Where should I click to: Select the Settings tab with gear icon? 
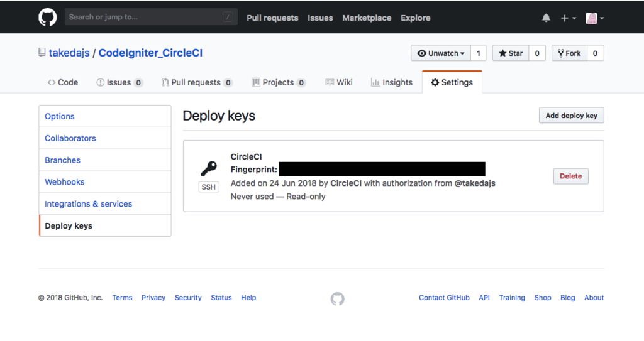coord(452,82)
